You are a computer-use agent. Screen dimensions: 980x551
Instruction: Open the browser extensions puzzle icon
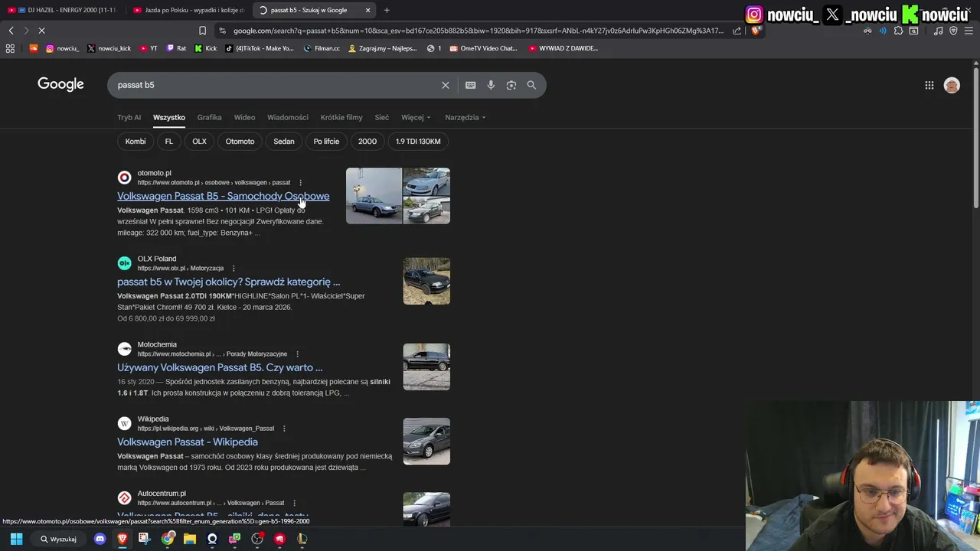(x=898, y=31)
